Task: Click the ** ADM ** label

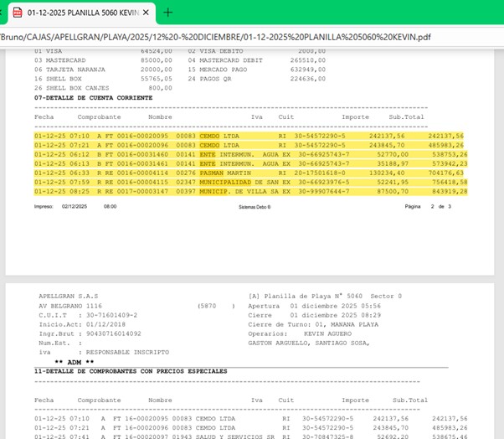Action: click(x=74, y=362)
